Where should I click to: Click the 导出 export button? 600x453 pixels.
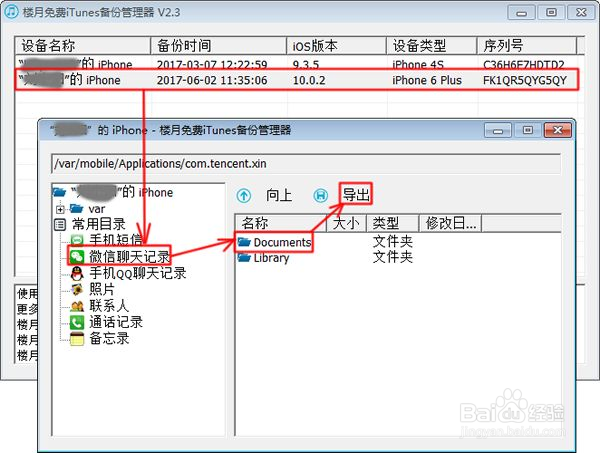[356, 194]
